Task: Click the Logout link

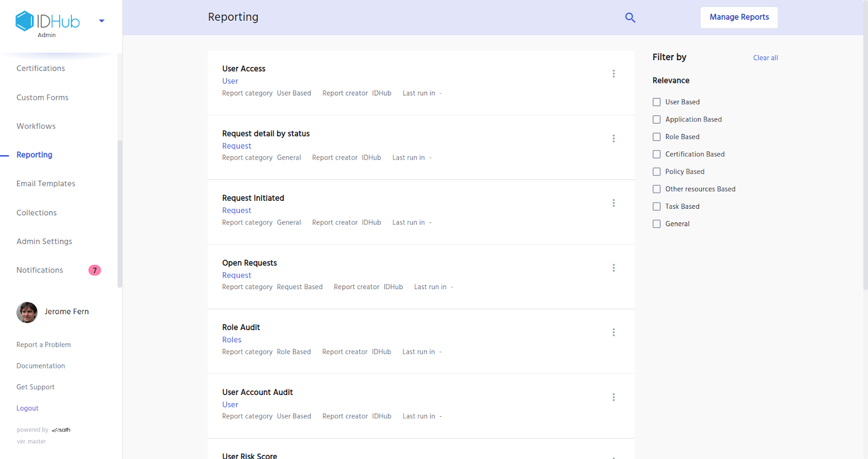Action: coord(27,409)
